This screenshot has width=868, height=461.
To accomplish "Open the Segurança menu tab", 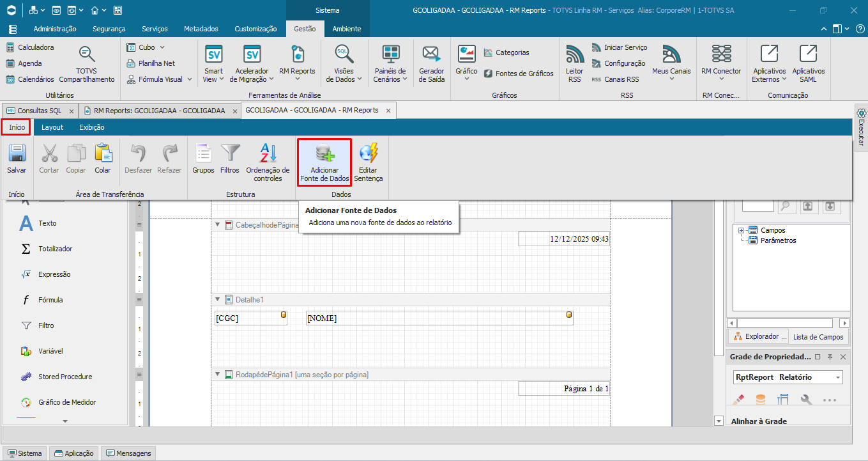I will 109,29.
